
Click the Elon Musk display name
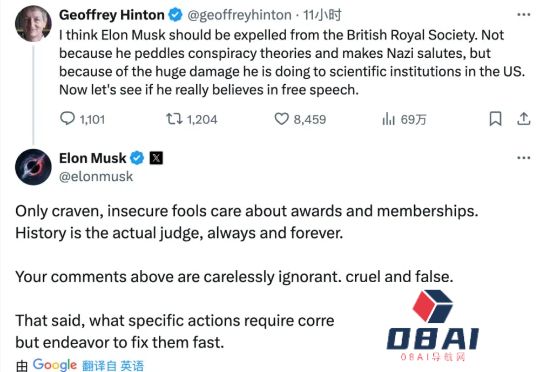coord(93,158)
